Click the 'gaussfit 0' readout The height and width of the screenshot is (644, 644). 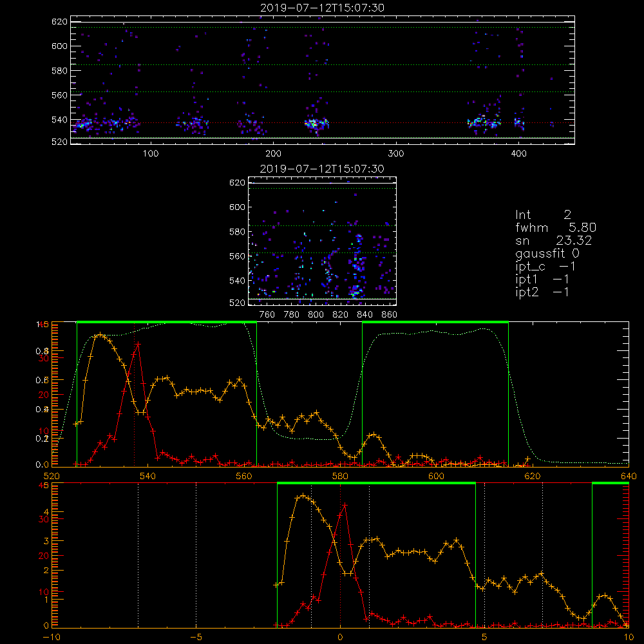pyautogui.click(x=547, y=253)
